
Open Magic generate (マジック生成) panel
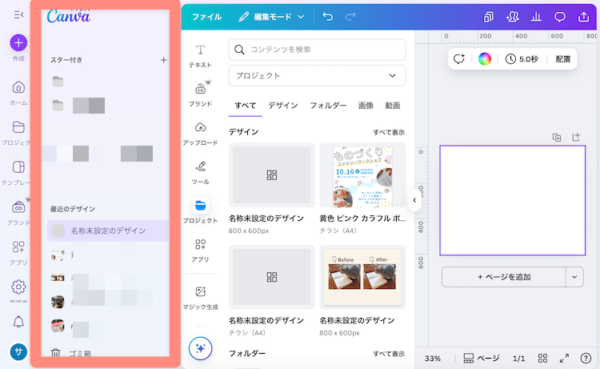click(200, 298)
